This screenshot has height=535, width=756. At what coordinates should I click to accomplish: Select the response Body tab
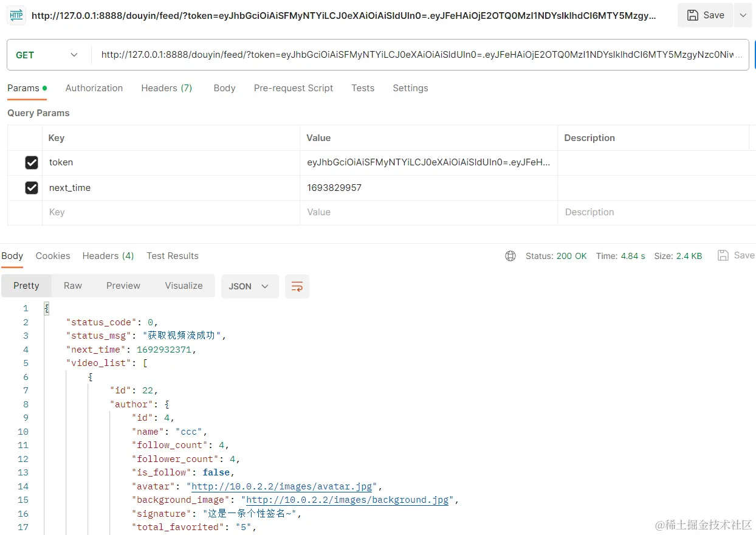point(12,256)
